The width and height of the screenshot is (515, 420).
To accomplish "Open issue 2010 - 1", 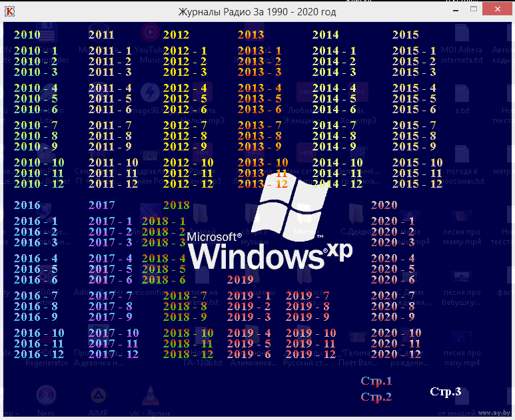I will point(36,51).
